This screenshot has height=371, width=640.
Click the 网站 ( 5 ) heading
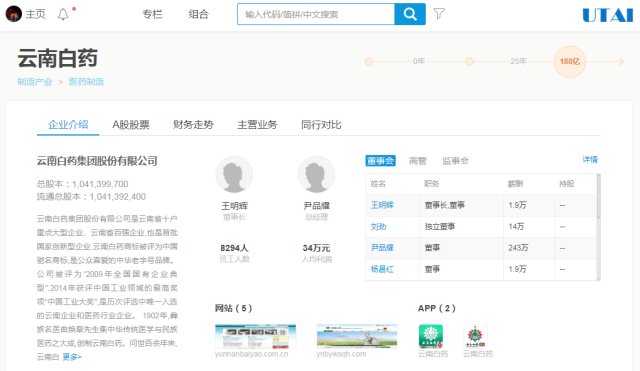(x=233, y=308)
